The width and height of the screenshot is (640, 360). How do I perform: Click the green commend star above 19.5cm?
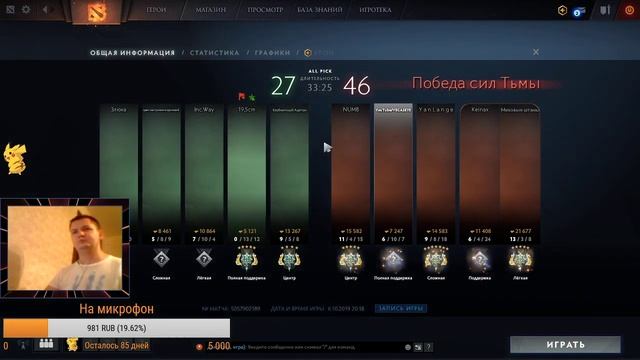[x=252, y=97]
